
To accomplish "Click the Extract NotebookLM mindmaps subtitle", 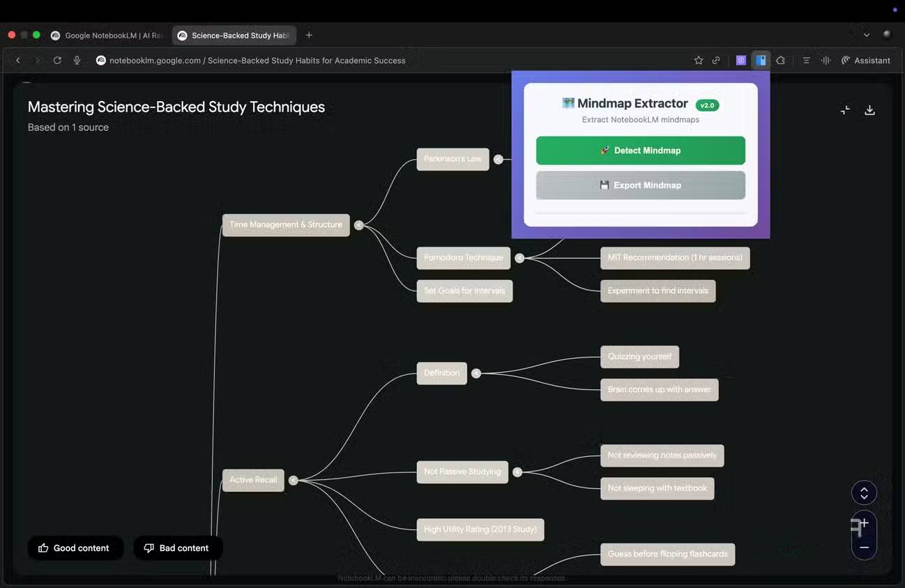I will [641, 120].
